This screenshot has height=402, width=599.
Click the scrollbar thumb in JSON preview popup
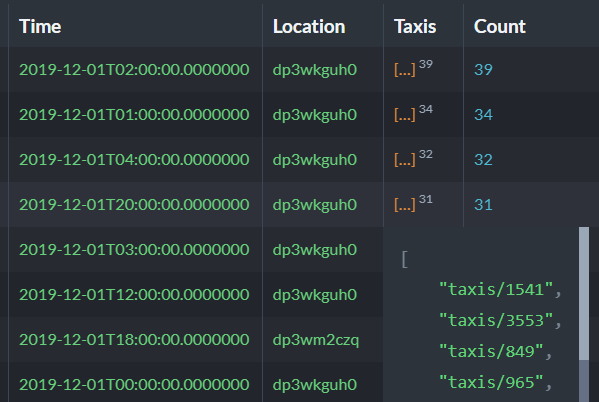coord(584,293)
